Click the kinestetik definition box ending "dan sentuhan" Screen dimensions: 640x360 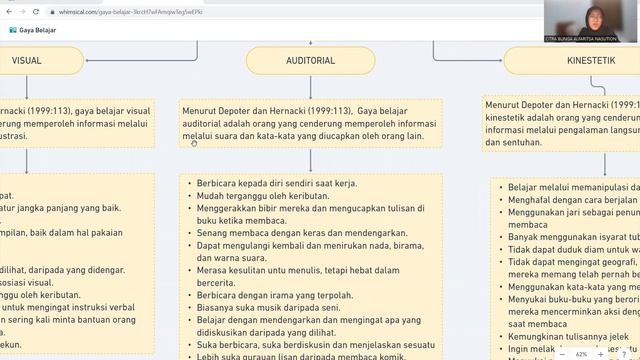coord(561,124)
